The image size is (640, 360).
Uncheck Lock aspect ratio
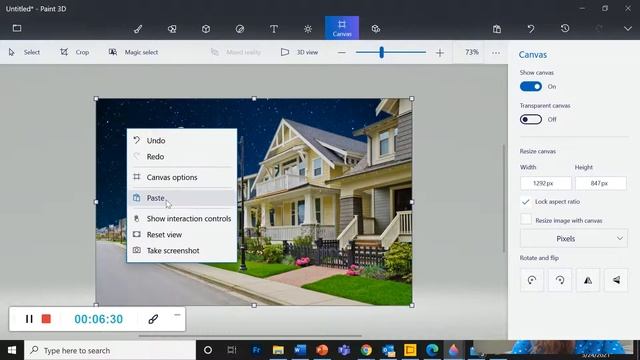pos(526,202)
